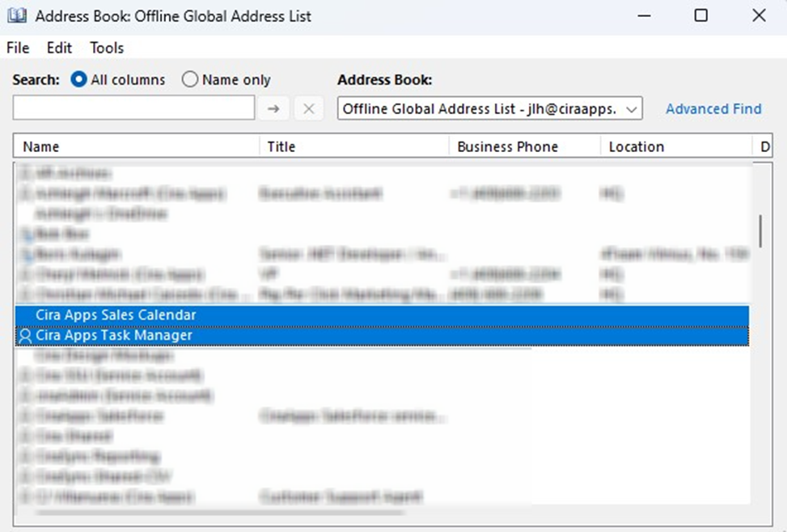Maximize the Address Book window
Screen dimensions: 787x532
point(701,15)
